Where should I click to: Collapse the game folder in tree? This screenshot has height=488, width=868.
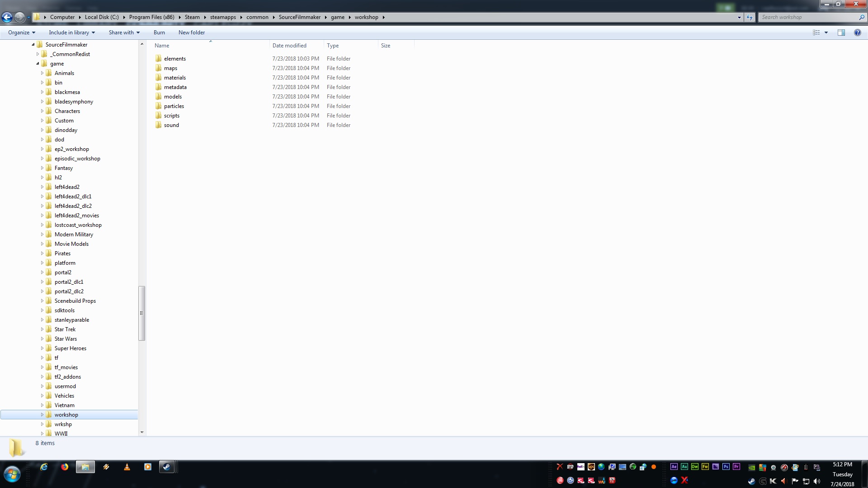38,64
